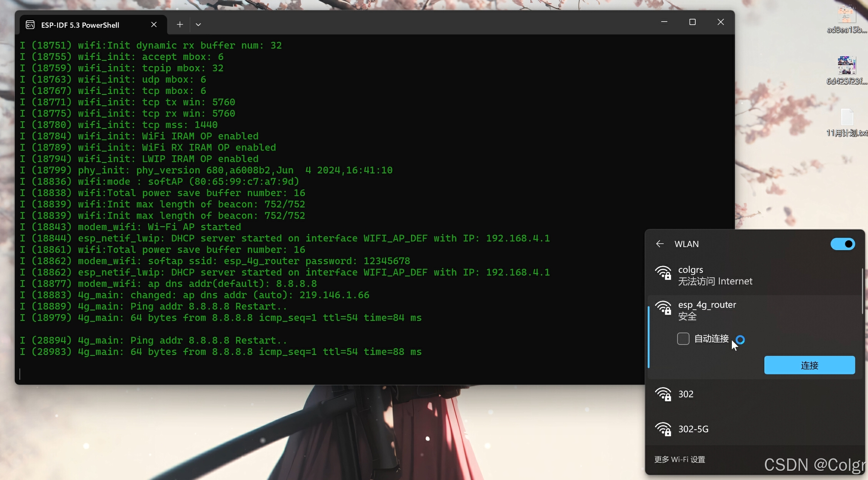Expand the terminal profile dropdown chevron
This screenshot has width=868, height=480.
tap(198, 25)
